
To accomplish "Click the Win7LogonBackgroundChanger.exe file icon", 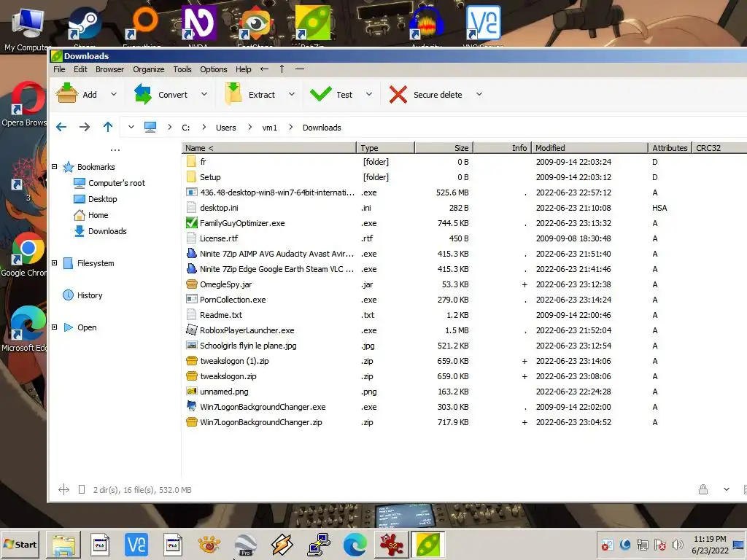I will coord(192,407).
